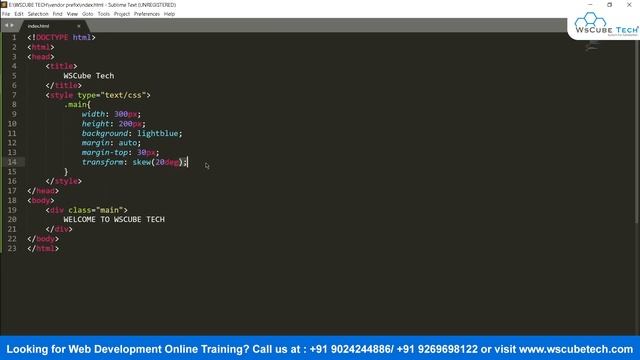Click the vertical scrollbar of the editor
The width and height of the screenshot is (640, 360).
pyautogui.click(x=638, y=131)
